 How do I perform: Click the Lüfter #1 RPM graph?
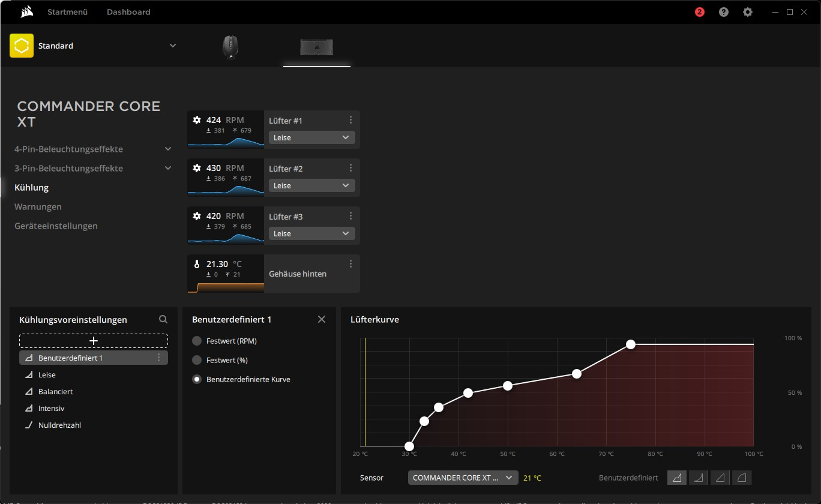226,142
